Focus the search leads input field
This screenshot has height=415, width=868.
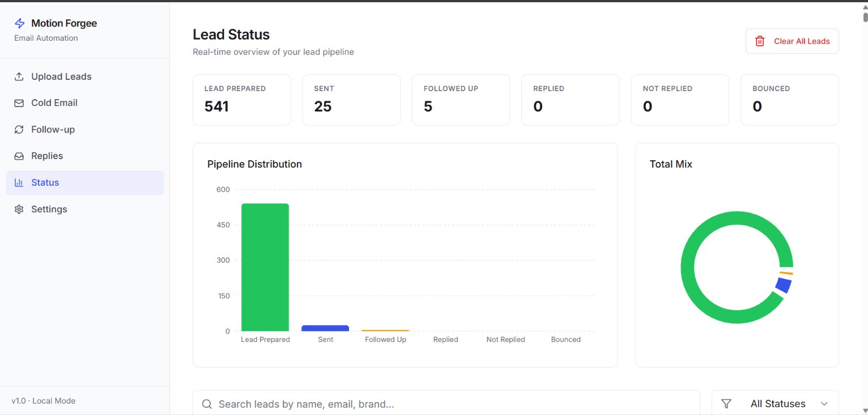click(x=446, y=404)
